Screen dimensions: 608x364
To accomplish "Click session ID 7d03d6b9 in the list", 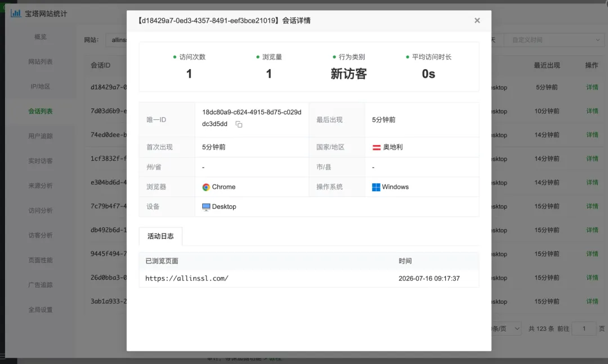I will (x=109, y=111).
